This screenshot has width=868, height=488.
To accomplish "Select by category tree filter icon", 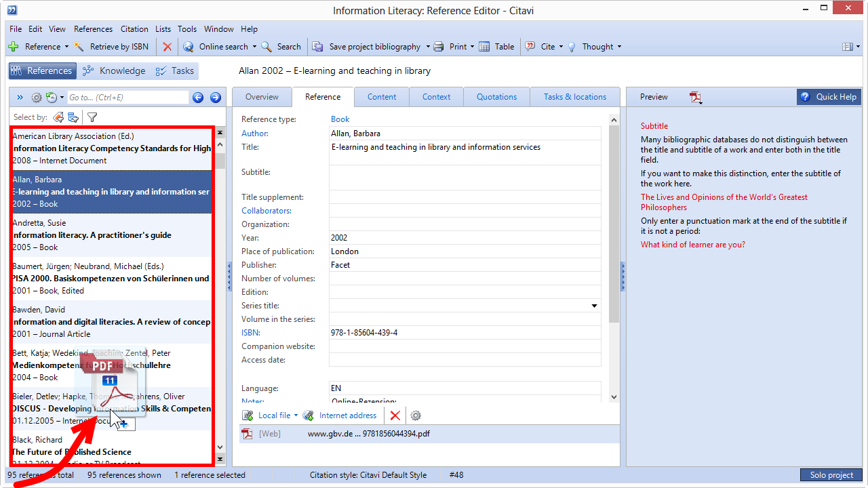I will pos(73,117).
